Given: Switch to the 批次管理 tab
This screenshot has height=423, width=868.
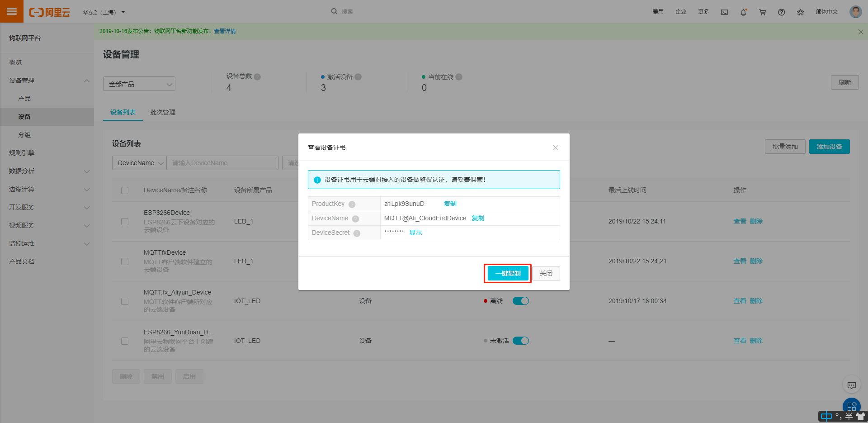Looking at the screenshot, I should point(162,112).
